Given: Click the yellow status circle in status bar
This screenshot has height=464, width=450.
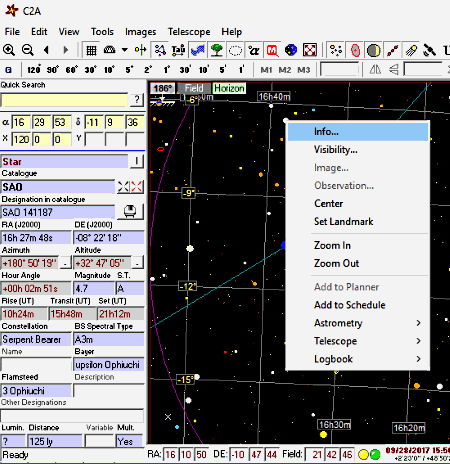Looking at the screenshot, I should [x=363, y=454].
